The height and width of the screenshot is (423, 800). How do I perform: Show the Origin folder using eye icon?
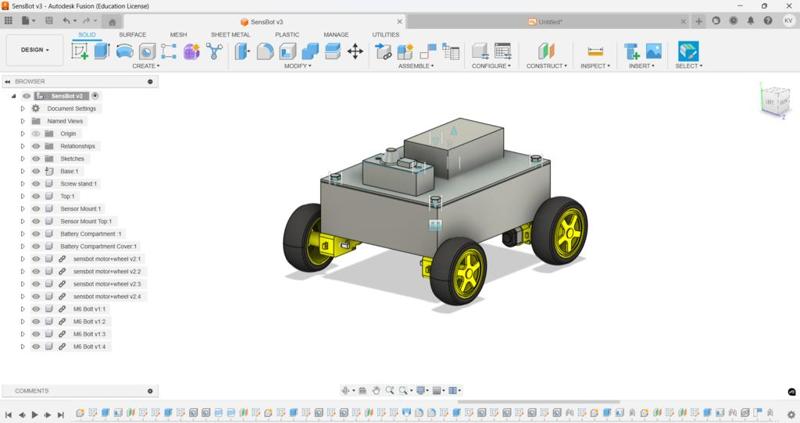pos(36,133)
